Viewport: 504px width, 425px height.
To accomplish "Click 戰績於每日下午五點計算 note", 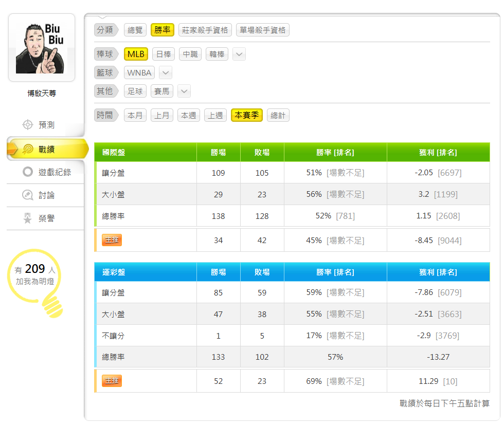I will click(x=444, y=403).
